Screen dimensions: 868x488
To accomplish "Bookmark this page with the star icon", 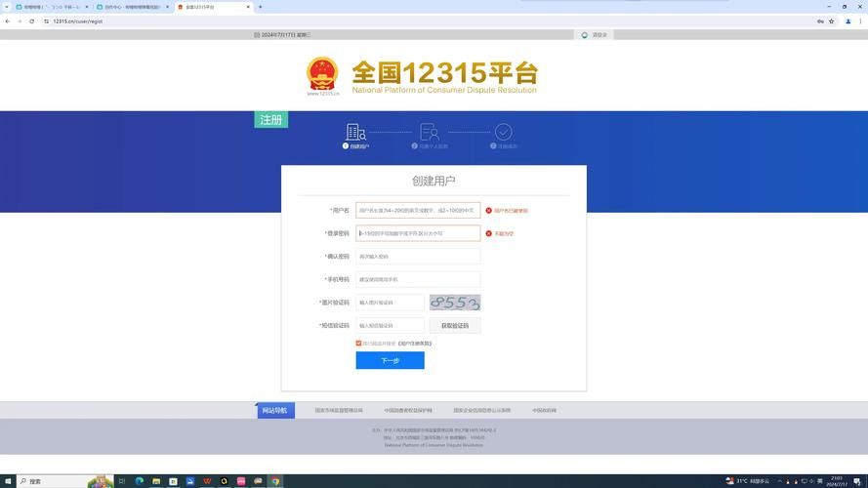I will (832, 21).
